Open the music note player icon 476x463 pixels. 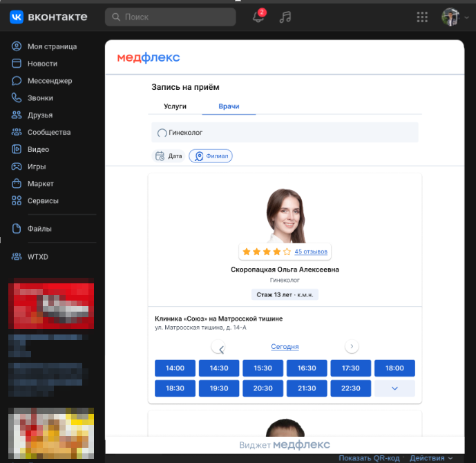click(285, 17)
